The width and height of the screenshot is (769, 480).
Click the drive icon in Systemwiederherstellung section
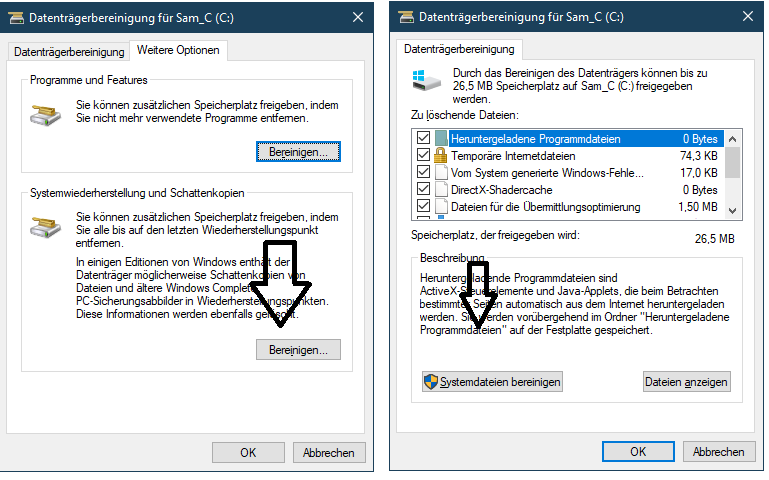click(46, 227)
